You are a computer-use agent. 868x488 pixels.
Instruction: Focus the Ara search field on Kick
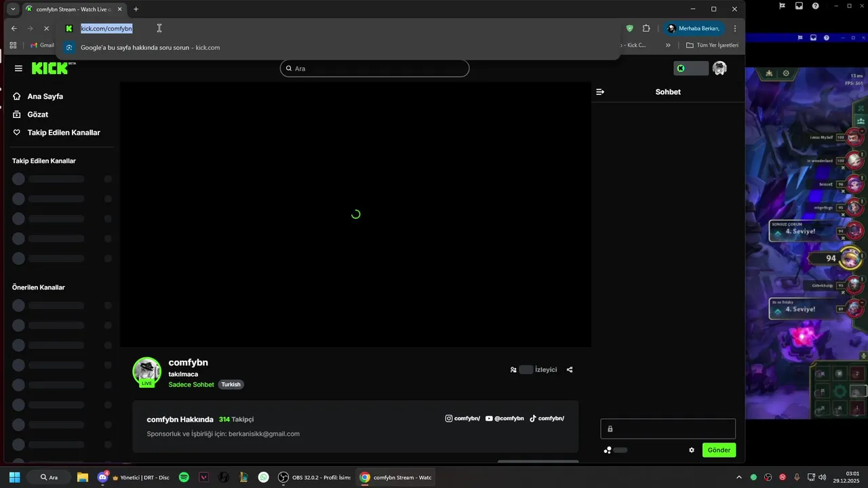[x=374, y=68]
